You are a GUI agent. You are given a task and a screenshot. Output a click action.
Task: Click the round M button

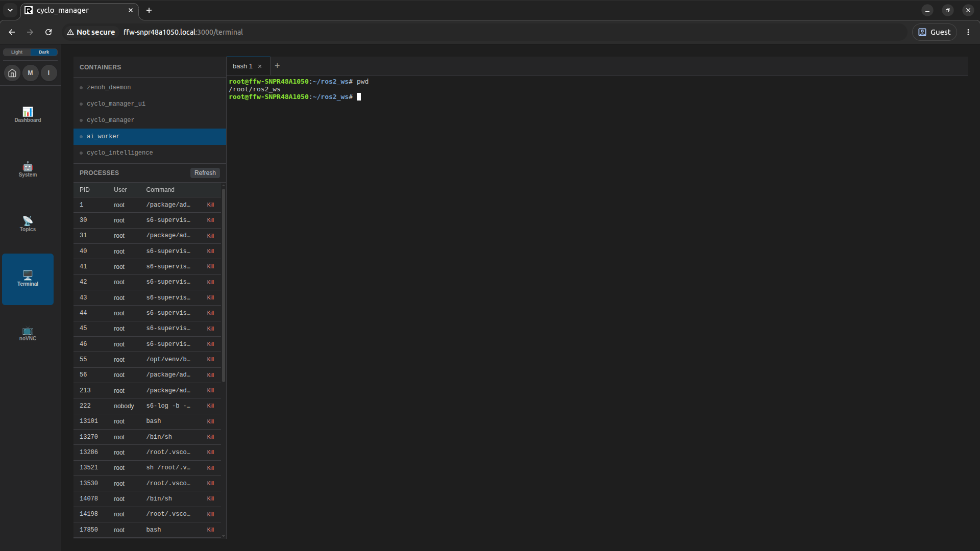click(31, 73)
